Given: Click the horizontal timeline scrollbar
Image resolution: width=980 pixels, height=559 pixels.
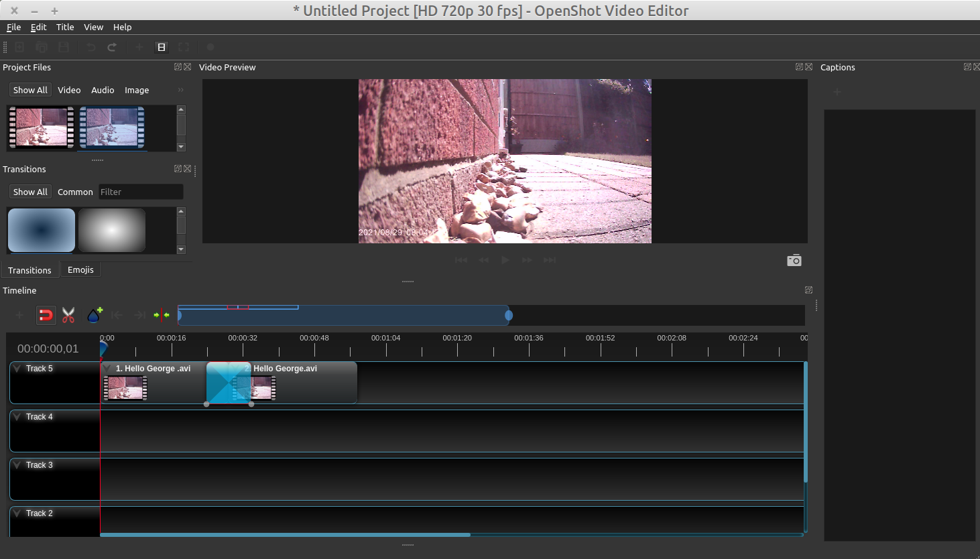Looking at the screenshot, I should 285,535.
